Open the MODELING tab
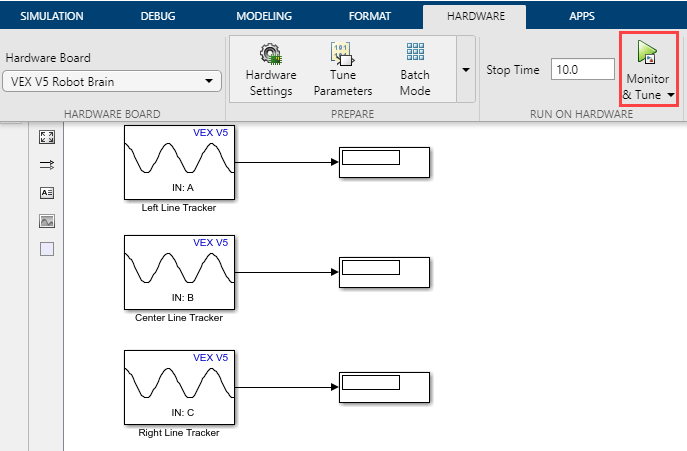The width and height of the screenshot is (687, 451). [264, 16]
